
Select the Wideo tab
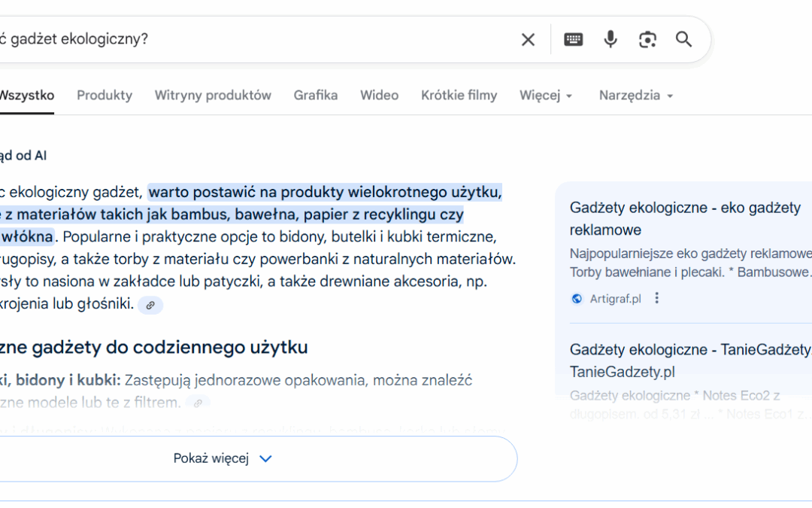379,96
